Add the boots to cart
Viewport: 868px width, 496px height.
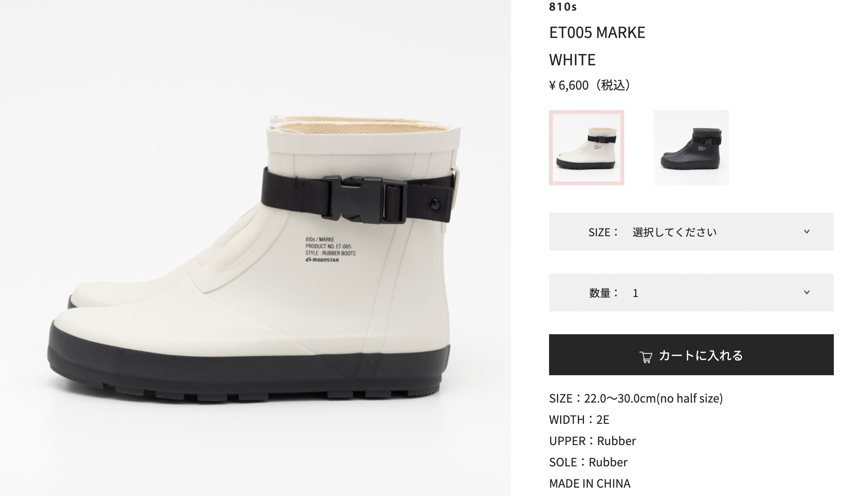(691, 355)
